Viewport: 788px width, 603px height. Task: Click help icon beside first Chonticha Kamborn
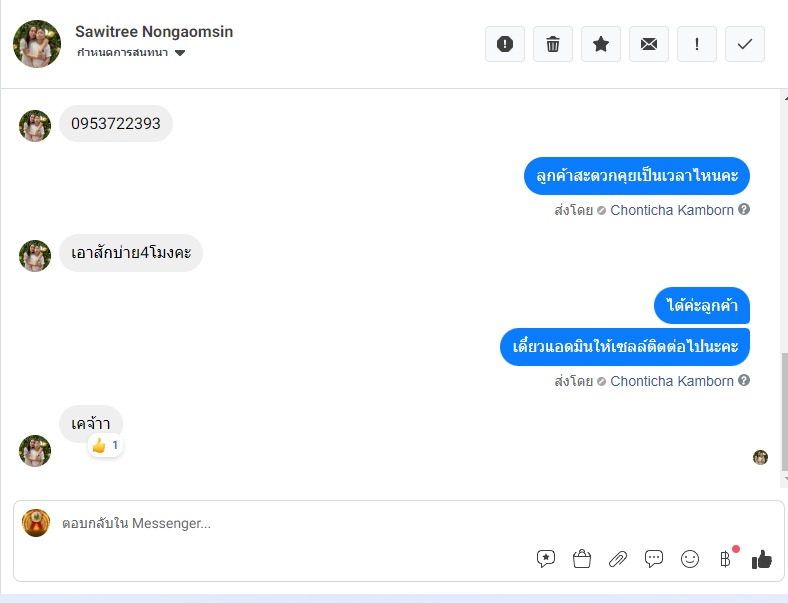pos(744,209)
